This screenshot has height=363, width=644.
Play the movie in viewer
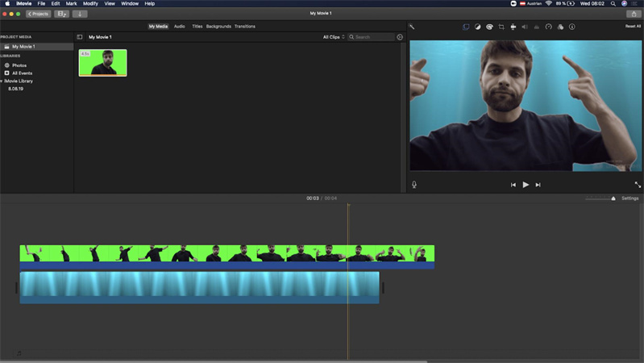point(526,185)
